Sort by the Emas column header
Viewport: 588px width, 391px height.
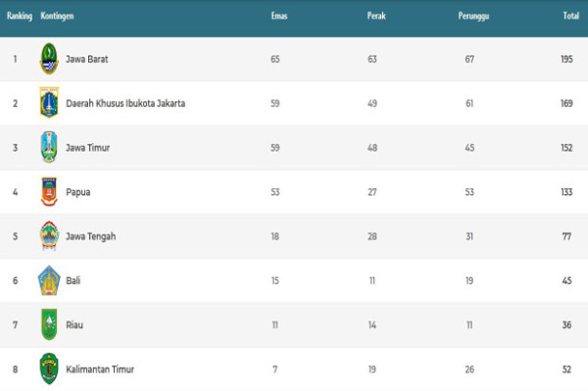coord(279,16)
